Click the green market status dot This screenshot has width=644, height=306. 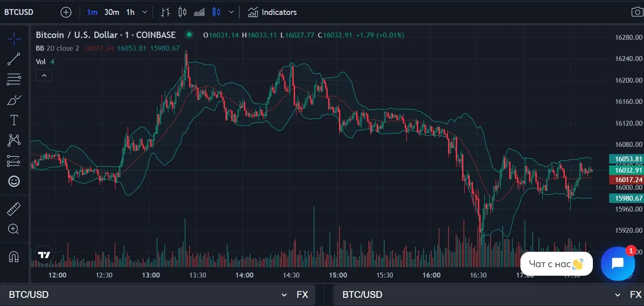(x=189, y=34)
